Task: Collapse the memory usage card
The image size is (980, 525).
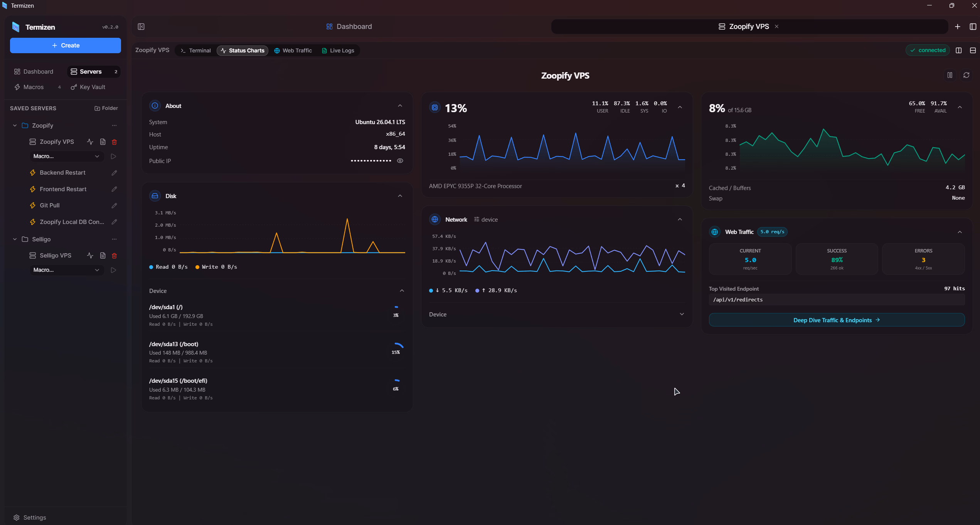Action: pyautogui.click(x=960, y=107)
